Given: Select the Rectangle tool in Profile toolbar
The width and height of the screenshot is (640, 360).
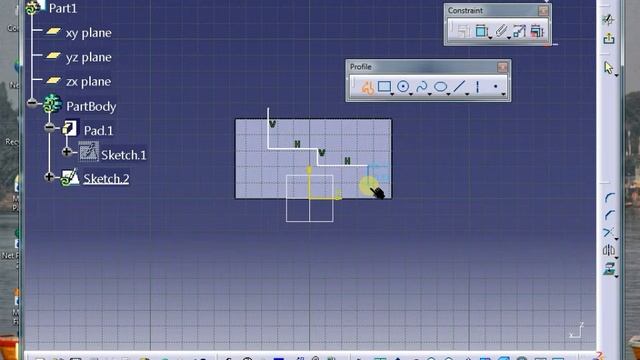Looking at the screenshot, I should [x=384, y=87].
